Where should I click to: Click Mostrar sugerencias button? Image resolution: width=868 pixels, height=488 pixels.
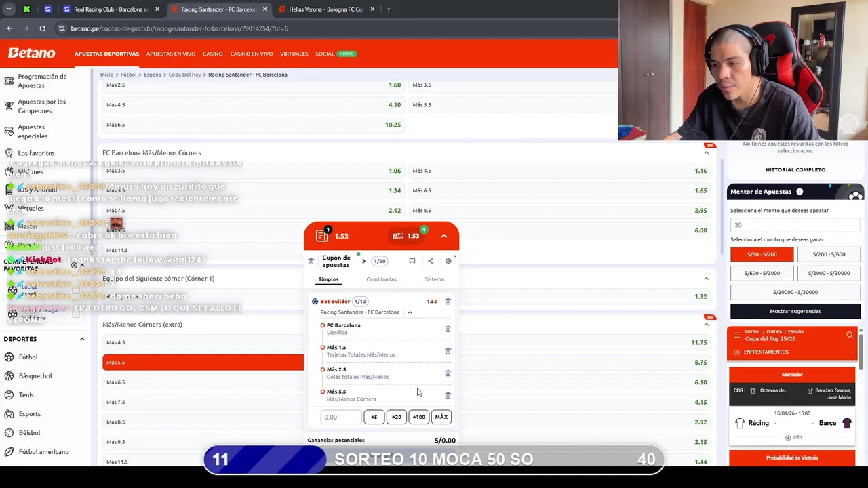click(795, 312)
